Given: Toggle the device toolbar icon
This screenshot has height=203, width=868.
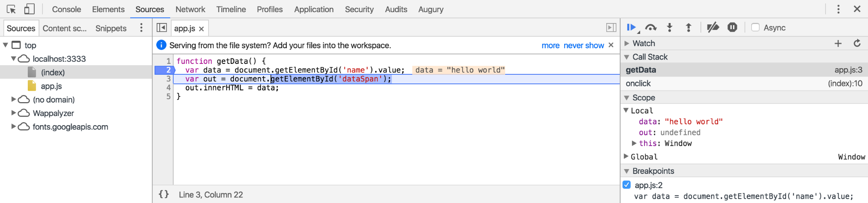Looking at the screenshot, I should pyautogui.click(x=29, y=9).
